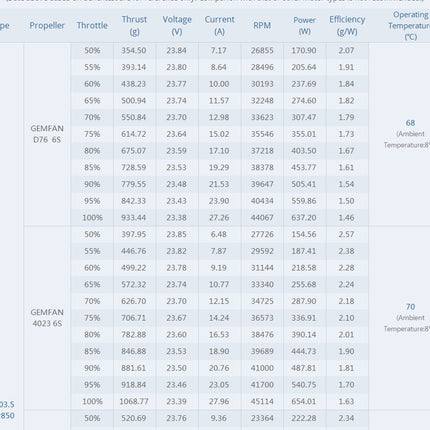Select the Voltage (V) column header
Image resolution: width=430 pixels, height=430 pixels.
[177, 26]
